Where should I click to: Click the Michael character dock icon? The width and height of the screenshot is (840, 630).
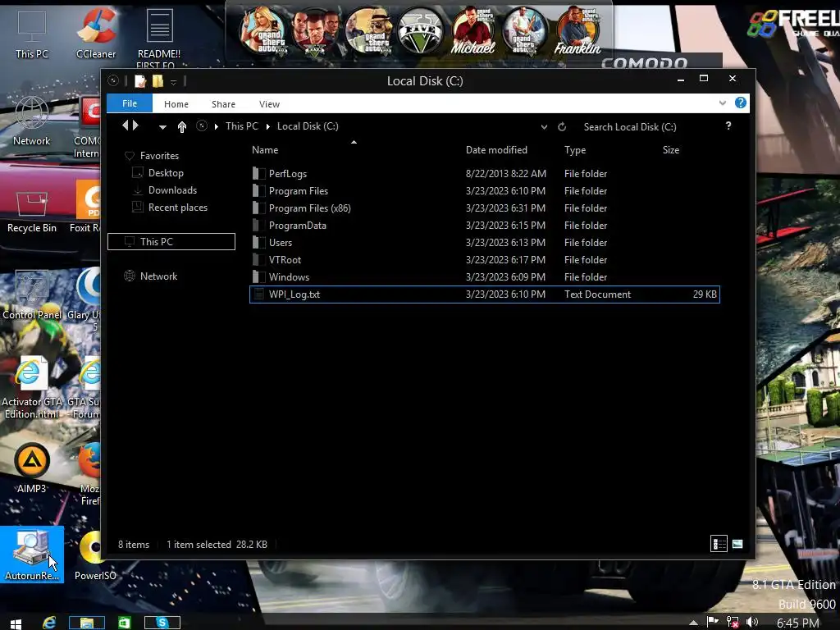click(472, 31)
